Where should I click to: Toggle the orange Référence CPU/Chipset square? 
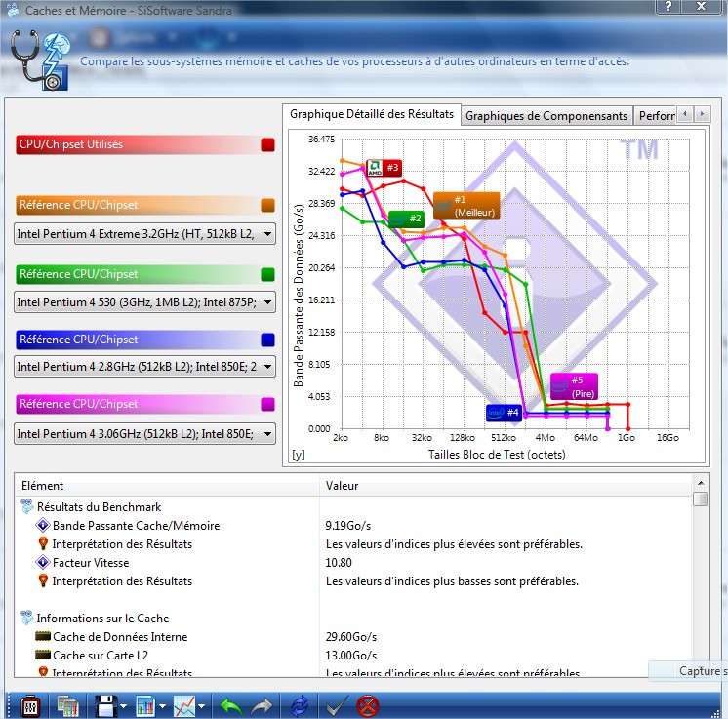pyautogui.click(x=268, y=205)
